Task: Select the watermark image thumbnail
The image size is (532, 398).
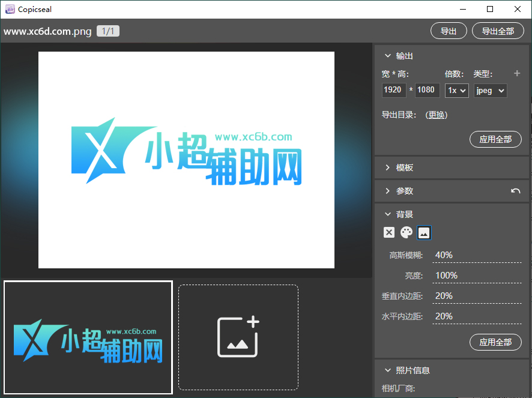Action: (x=88, y=337)
